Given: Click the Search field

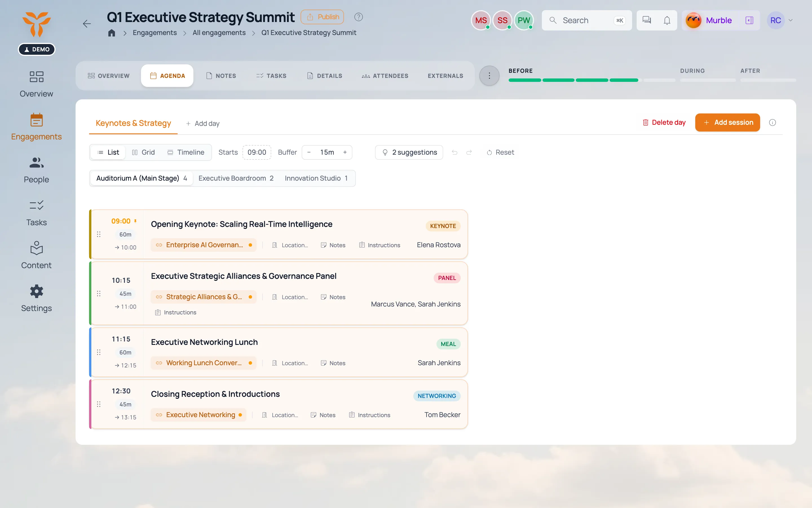Looking at the screenshot, I should click(x=587, y=20).
